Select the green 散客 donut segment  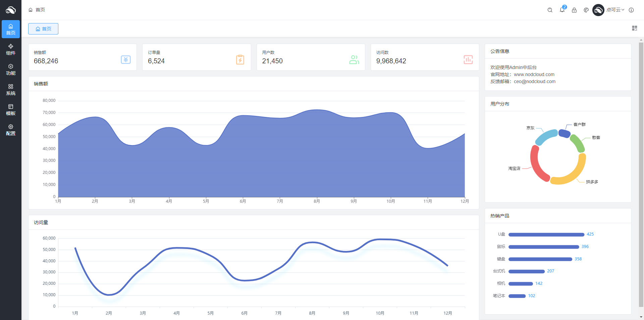[x=578, y=143]
